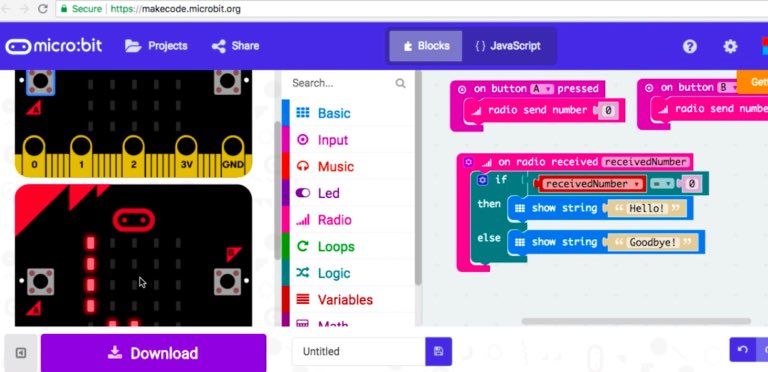Open the Input blocks category

point(348,140)
